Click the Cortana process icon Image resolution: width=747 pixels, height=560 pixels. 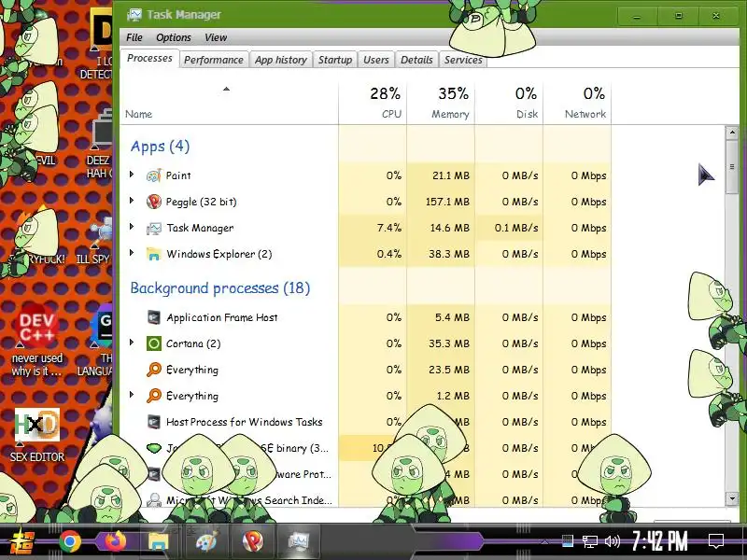click(154, 343)
